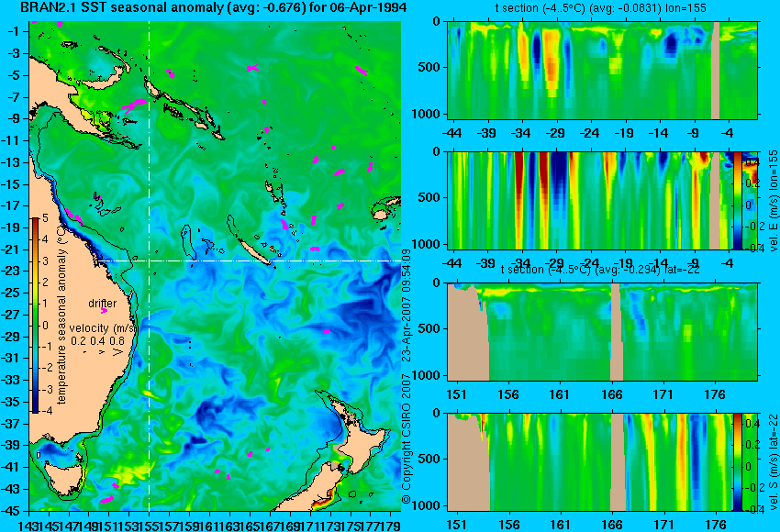
Task: Open the southward velocity section plot
Action: pyautogui.click(x=590, y=462)
